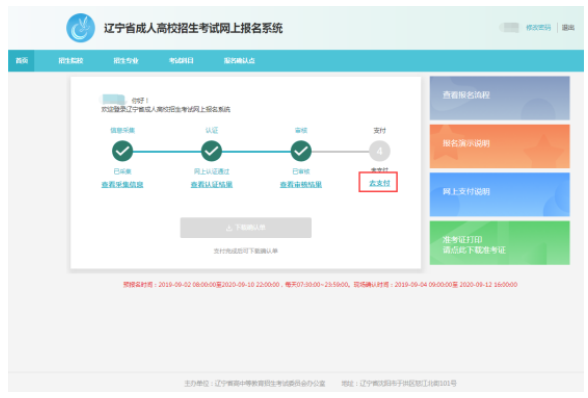
Task: Click the blue bird logo icon
Action: [81, 28]
